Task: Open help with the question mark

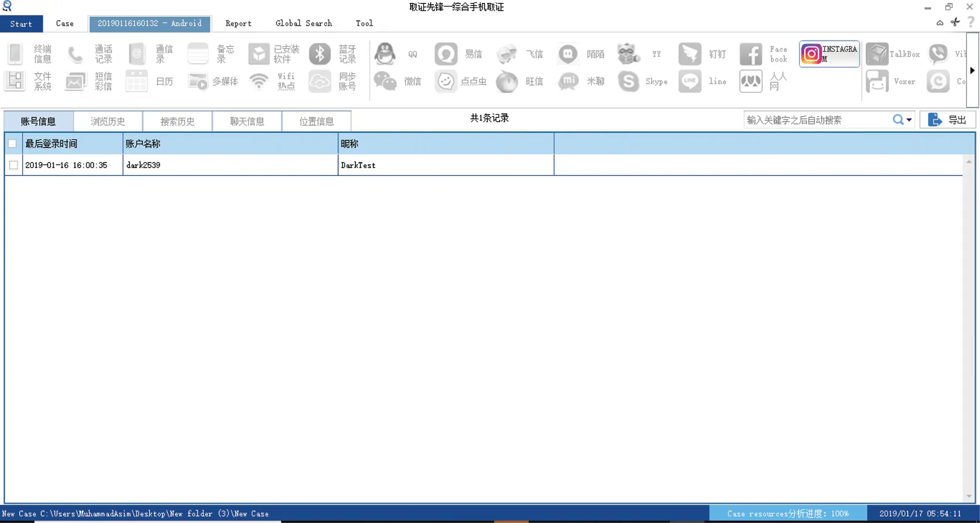Action: (x=971, y=23)
